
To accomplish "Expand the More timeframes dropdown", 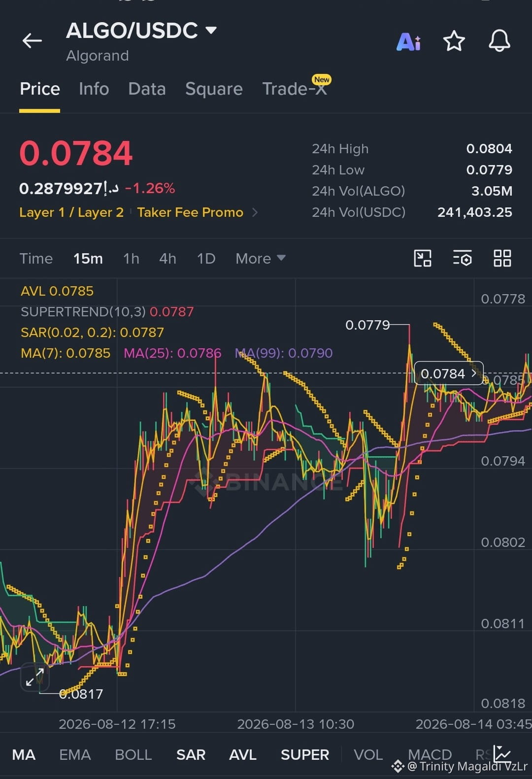I will pyautogui.click(x=260, y=258).
